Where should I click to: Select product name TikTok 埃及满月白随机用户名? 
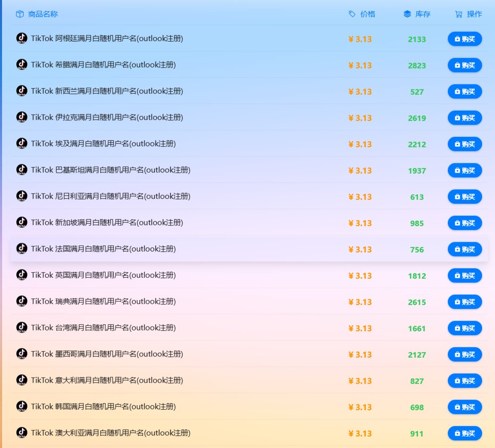tap(103, 143)
